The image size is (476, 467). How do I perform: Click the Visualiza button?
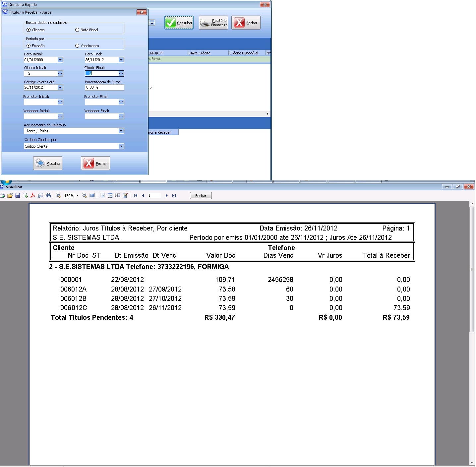pos(48,164)
